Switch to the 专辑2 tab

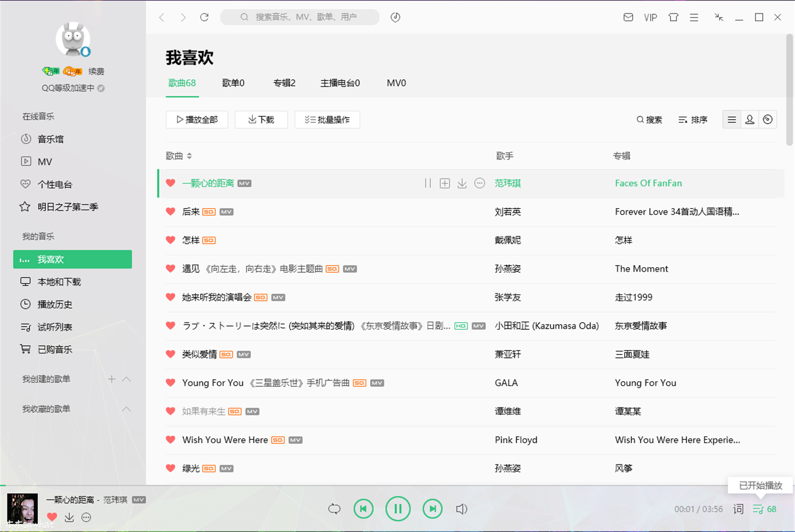[x=284, y=83]
